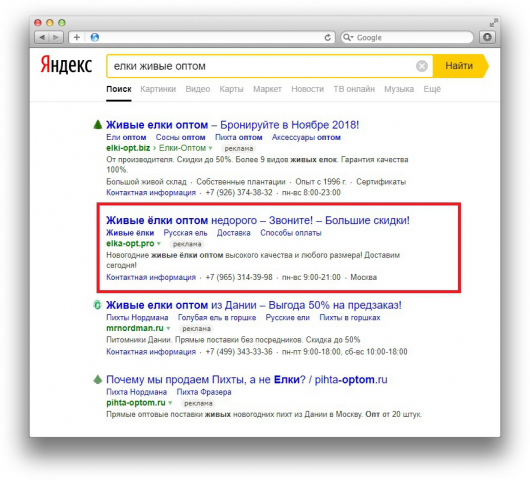This screenshot has width=530, height=480.
Task: Open the ТВ онлайн tab
Action: 354,89
